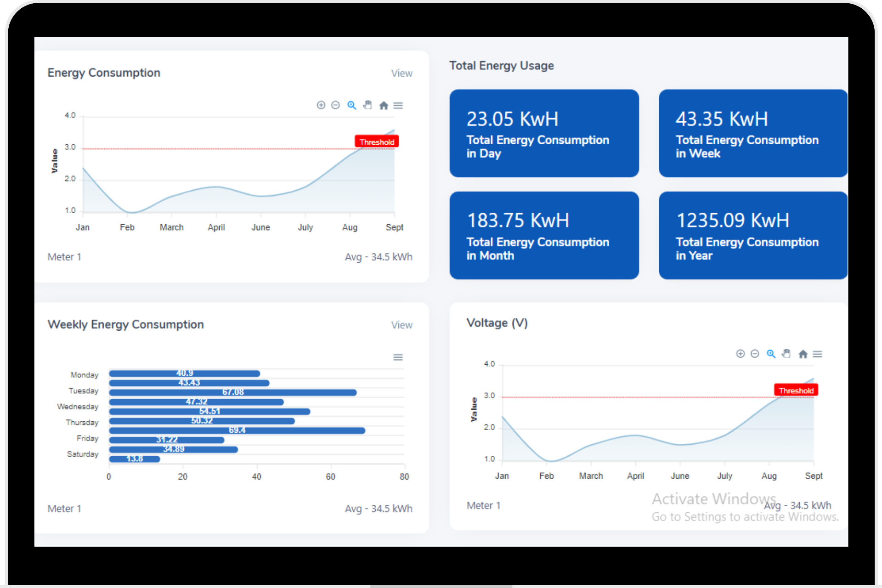Click the 13.8 Saturday bar

[x=135, y=459]
